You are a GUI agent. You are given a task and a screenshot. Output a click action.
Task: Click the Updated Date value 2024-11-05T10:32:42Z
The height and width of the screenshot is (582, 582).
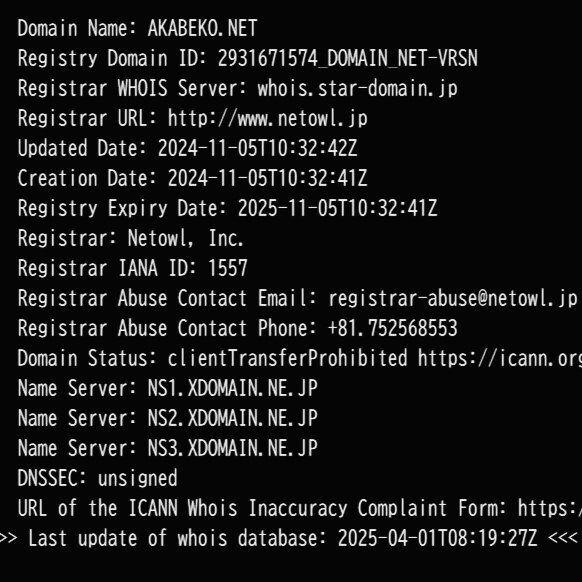click(x=258, y=148)
